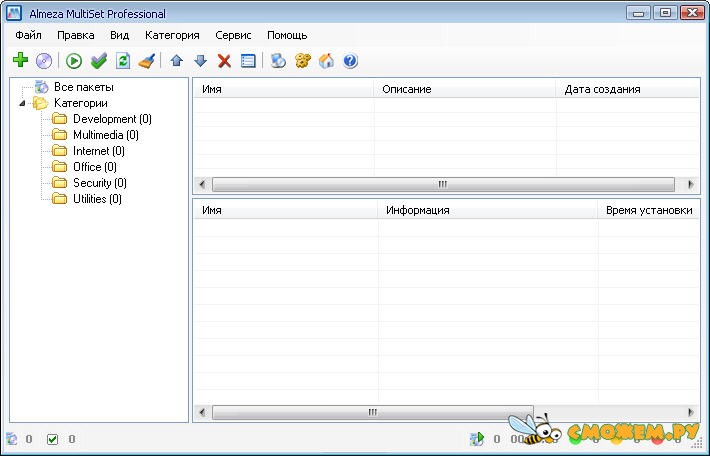Click the green plus add package icon
The width and height of the screenshot is (710, 456).
(x=20, y=60)
